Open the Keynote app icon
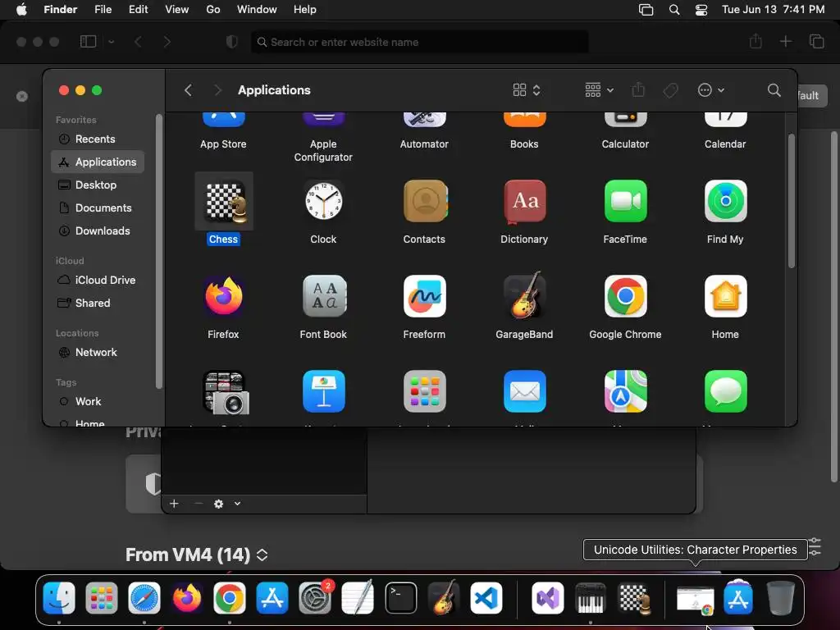Screen dimensions: 840x630 [x=323, y=391]
